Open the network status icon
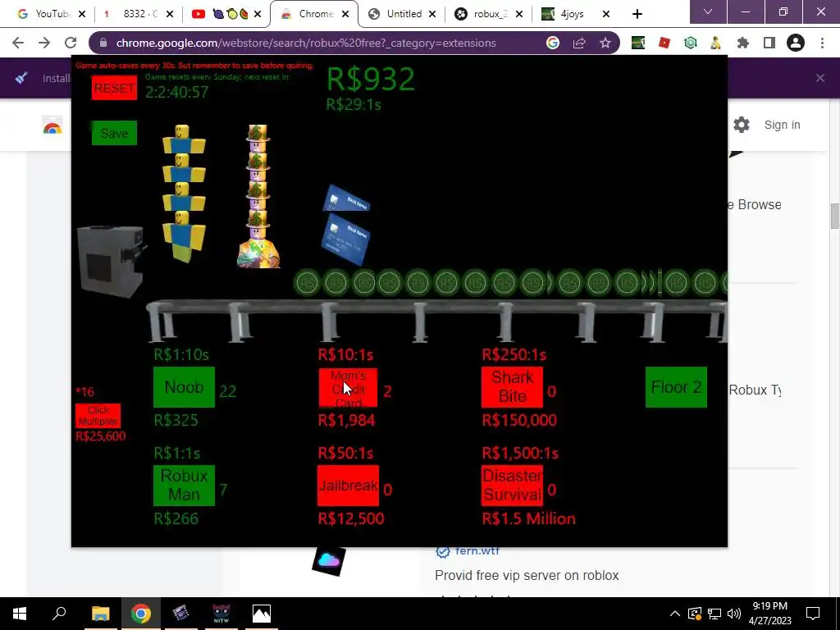 tap(714, 614)
